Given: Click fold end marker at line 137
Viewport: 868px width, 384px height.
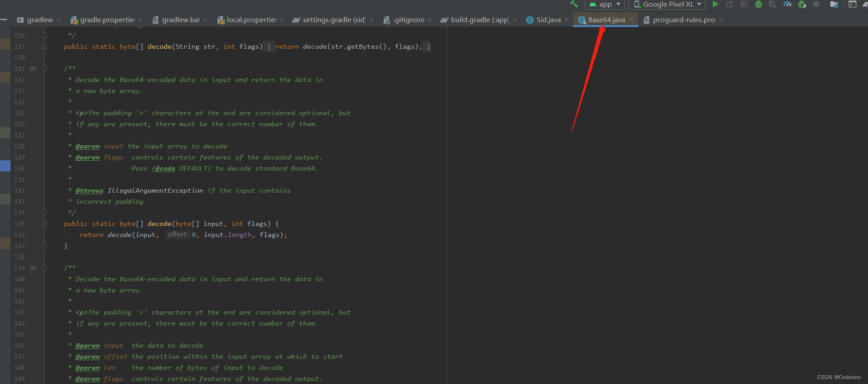Looking at the screenshot, I should [44, 246].
